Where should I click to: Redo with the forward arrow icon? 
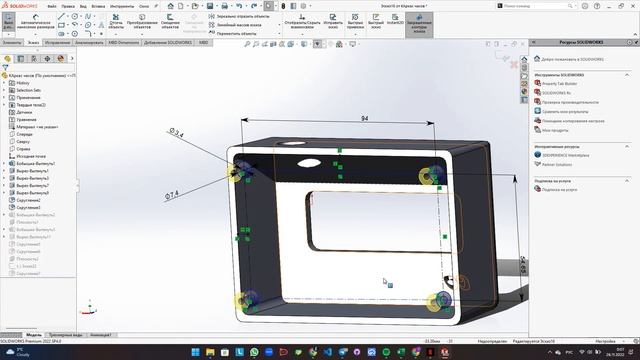pyautogui.click(x=254, y=6)
